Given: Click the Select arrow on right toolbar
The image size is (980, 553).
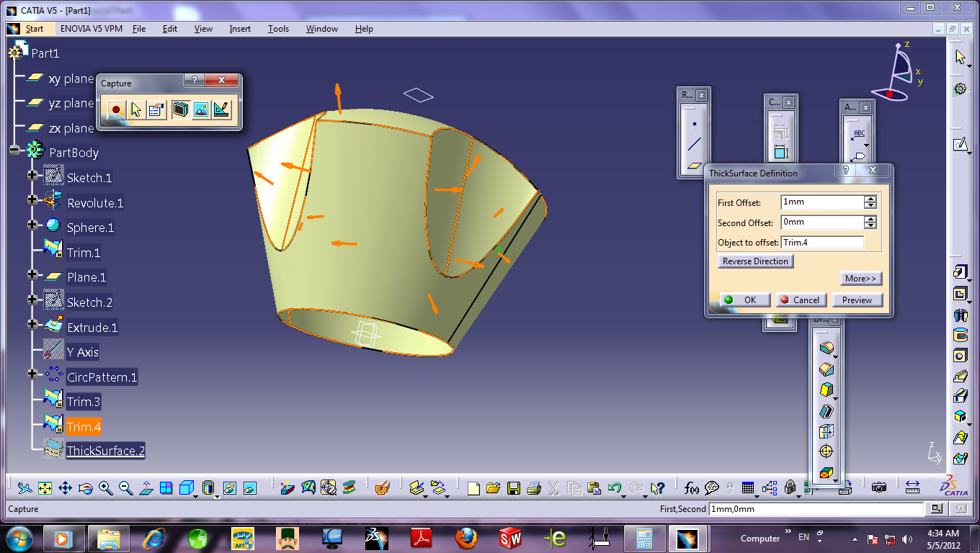Looking at the screenshot, I should [x=960, y=57].
